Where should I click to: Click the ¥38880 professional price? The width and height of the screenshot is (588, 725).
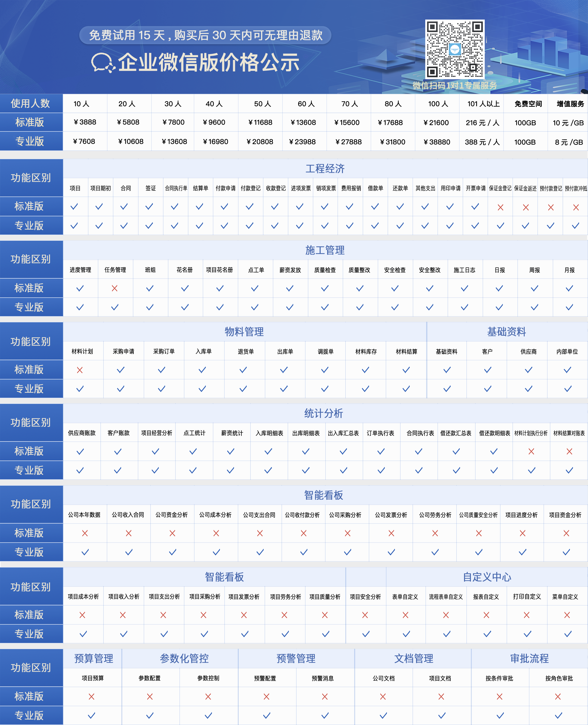437,142
